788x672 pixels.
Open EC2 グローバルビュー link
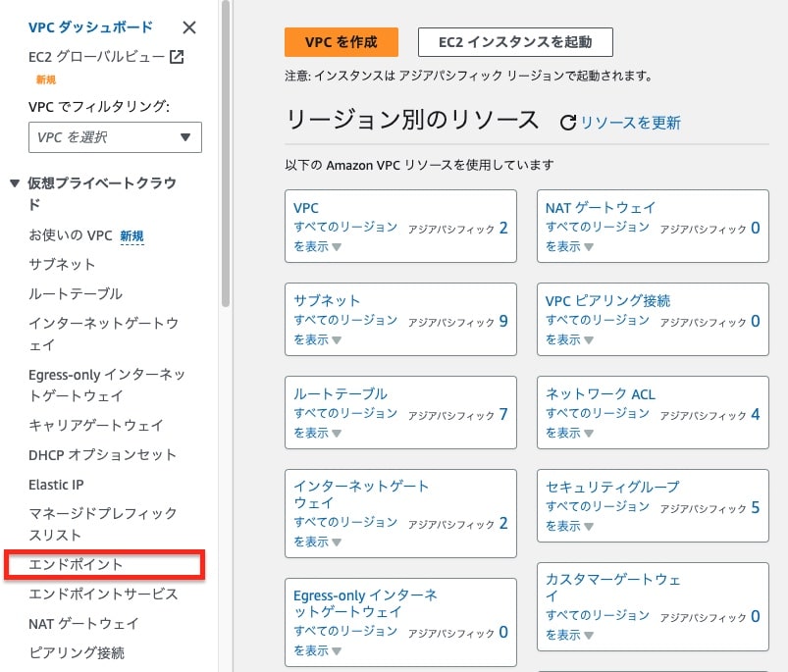tap(96, 57)
